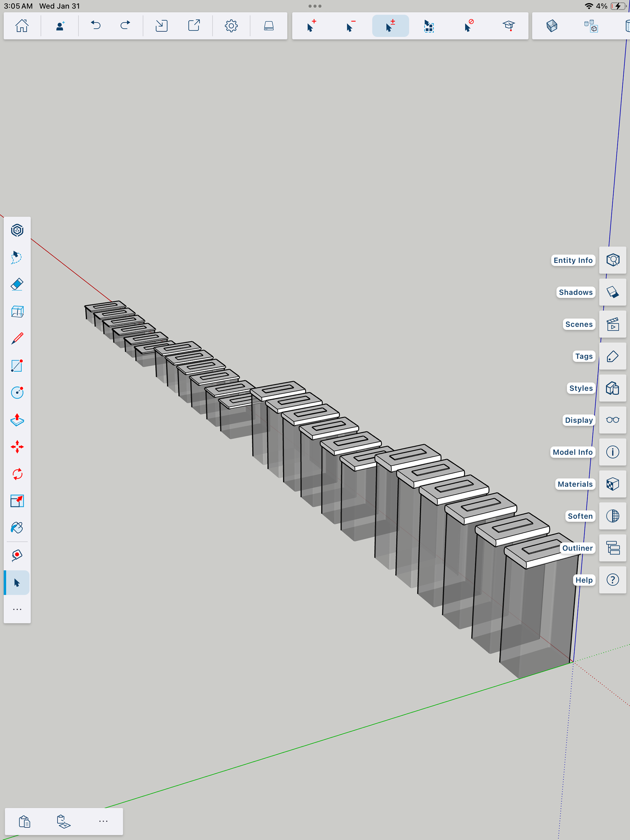Enable add-to-selection mode
This screenshot has width=630, height=840.
(312, 26)
